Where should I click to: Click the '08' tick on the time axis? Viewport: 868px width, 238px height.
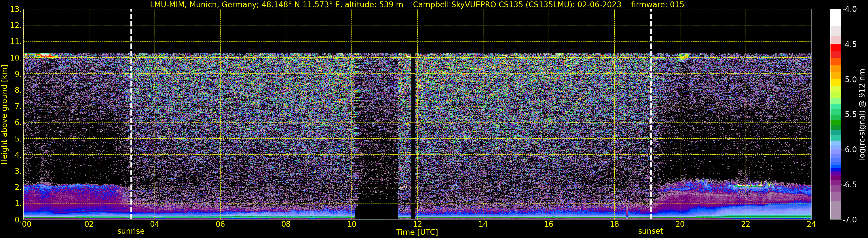[x=286, y=224]
